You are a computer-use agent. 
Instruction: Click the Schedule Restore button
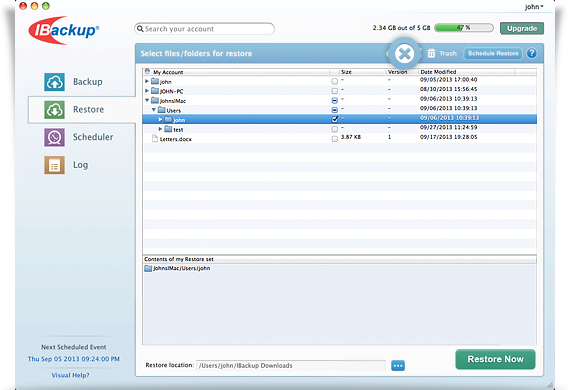(493, 53)
